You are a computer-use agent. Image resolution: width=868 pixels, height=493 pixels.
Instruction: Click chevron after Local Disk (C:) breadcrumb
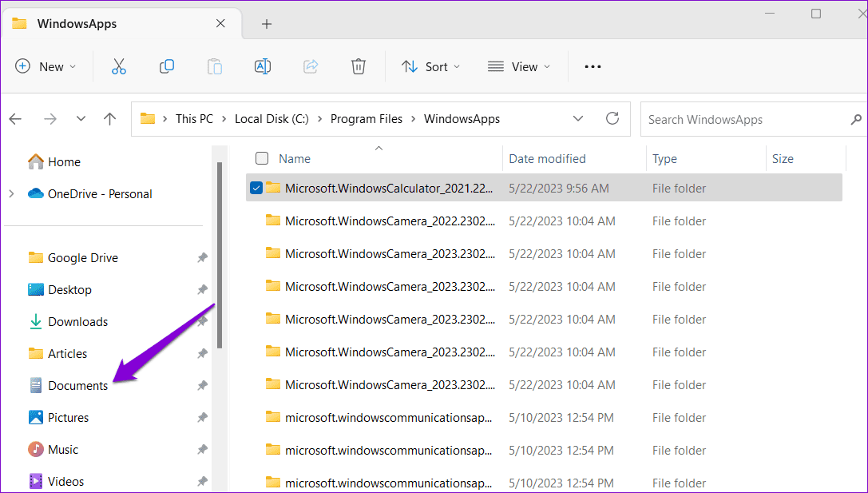[319, 119]
